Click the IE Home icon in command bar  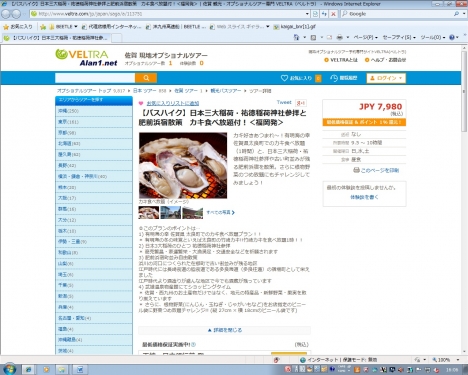tap(296, 37)
